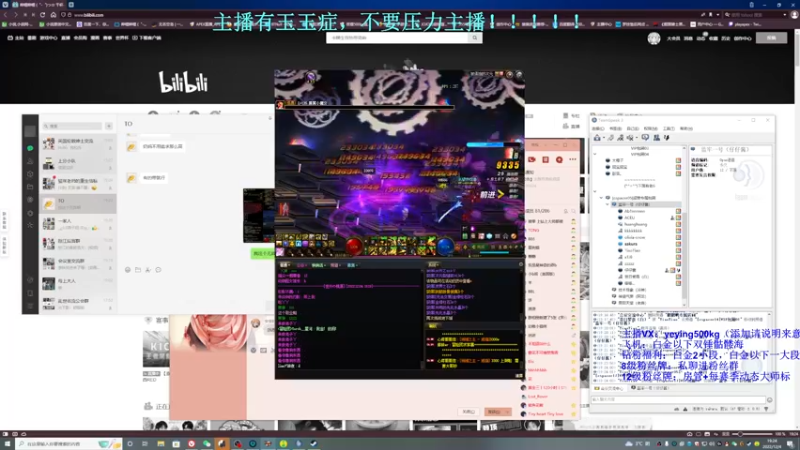Screen dimensions: 800x450
Task: Open the send button dropdown arrow
Action: [x=508, y=412]
